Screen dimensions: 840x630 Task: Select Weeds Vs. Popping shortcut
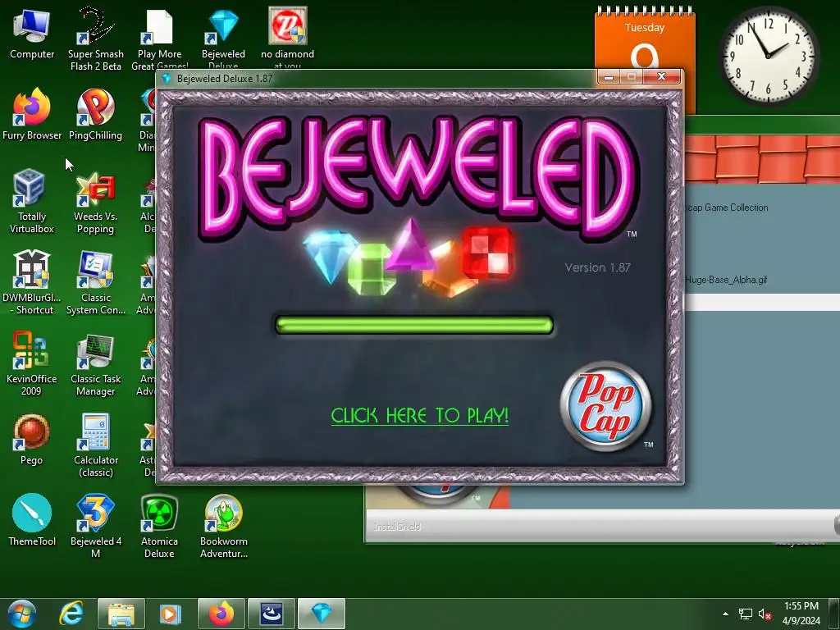click(95, 203)
